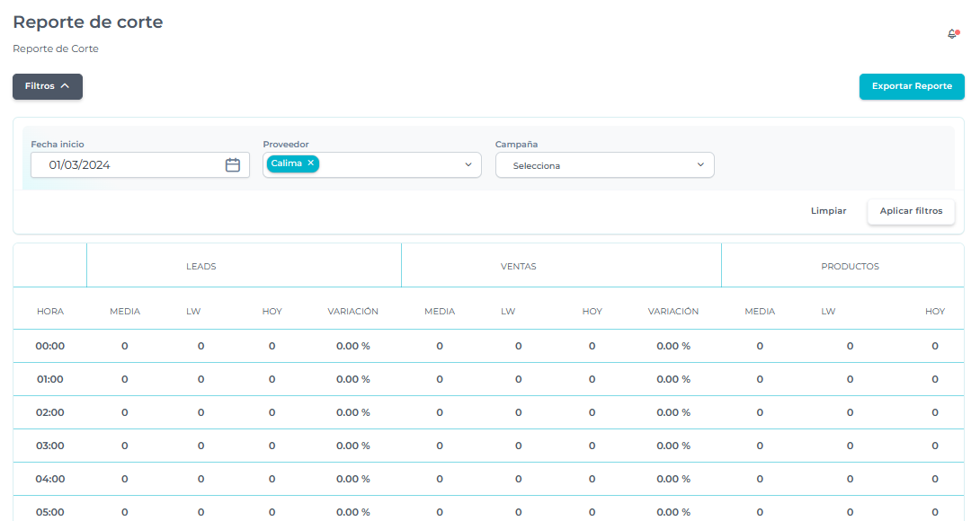980x521 pixels.
Task: Click the Leads VARIACIÓN column header
Action: (x=352, y=312)
